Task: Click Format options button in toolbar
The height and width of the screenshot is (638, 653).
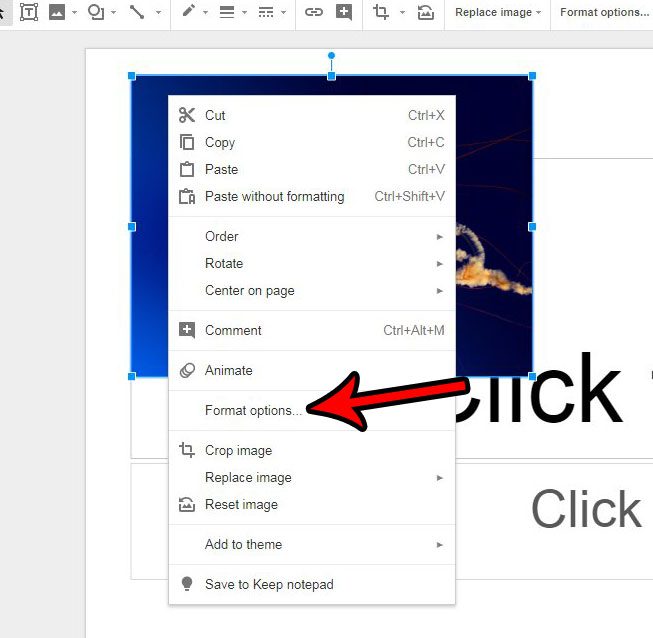Action: pyautogui.click(x=604, y=12)
